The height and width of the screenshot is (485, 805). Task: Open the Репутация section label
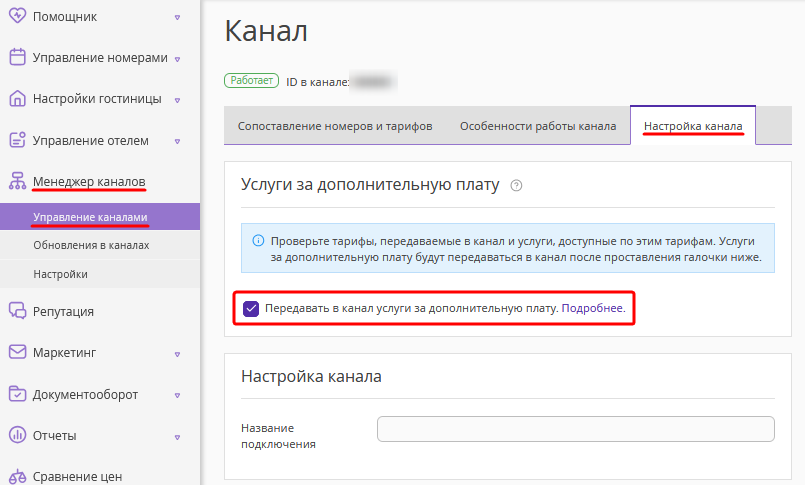point(63,312)
